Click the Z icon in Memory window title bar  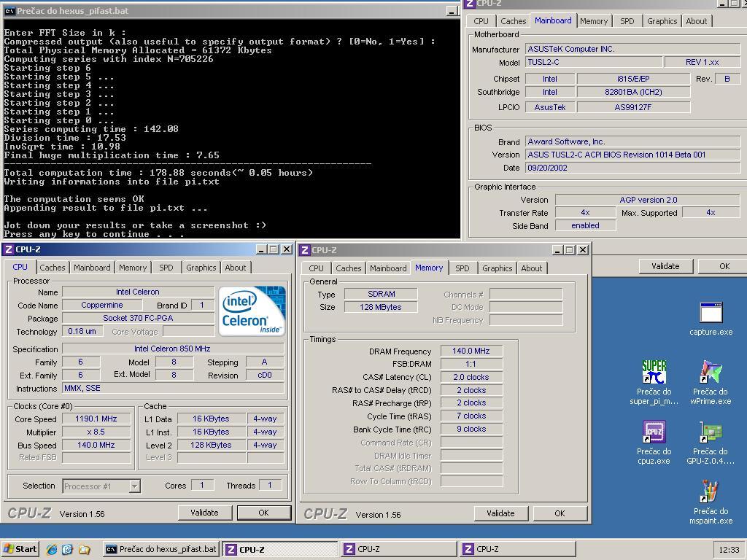[x=305, y=250]
